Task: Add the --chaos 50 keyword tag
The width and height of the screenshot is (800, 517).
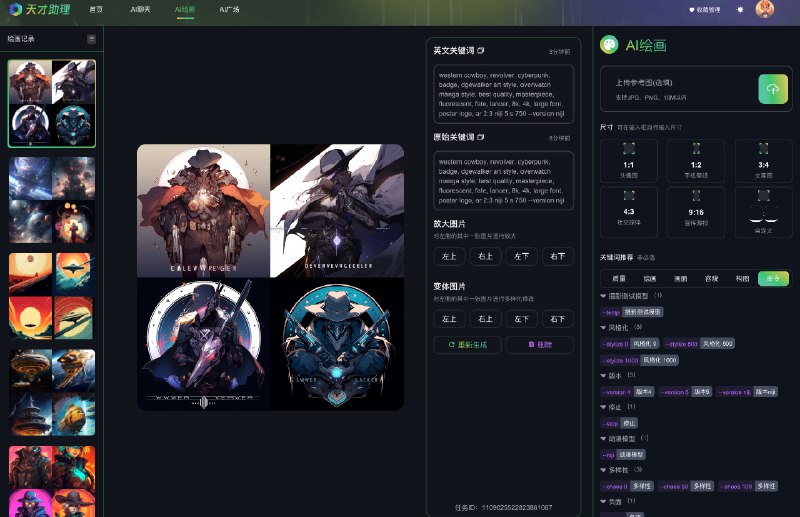Action: 686,486
